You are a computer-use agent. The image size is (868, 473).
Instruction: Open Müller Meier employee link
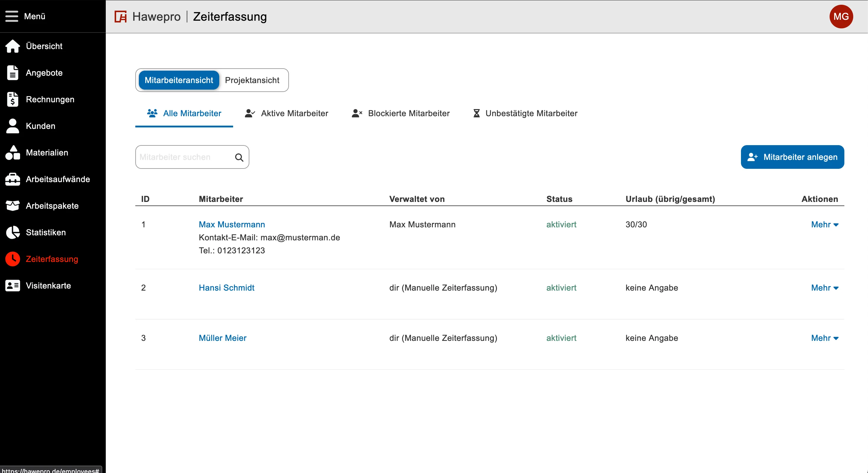pyautogui.click(x=222, y=338)
